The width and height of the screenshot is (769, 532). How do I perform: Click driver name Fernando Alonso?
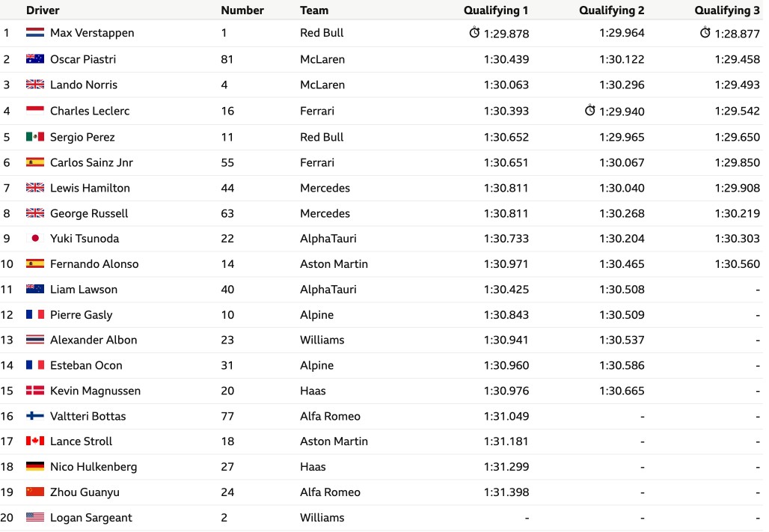94,264
